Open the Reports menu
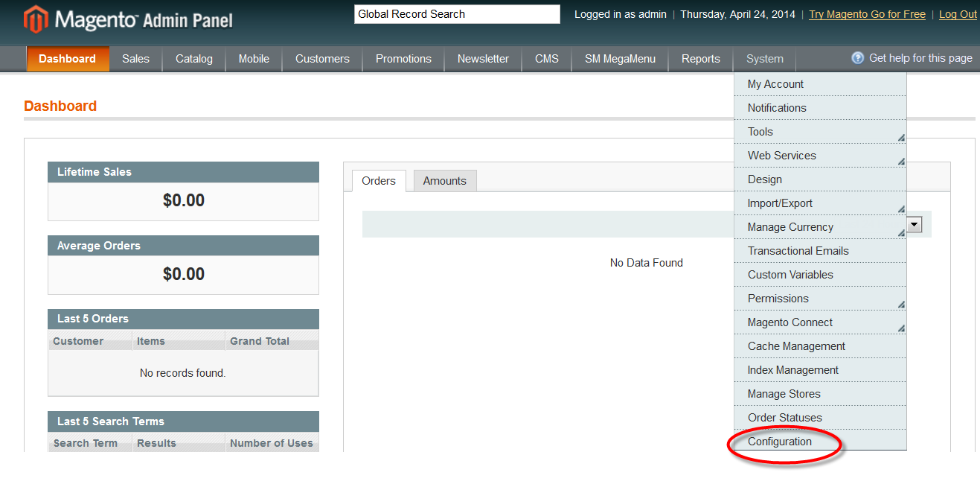 click(x=701, y=59)
